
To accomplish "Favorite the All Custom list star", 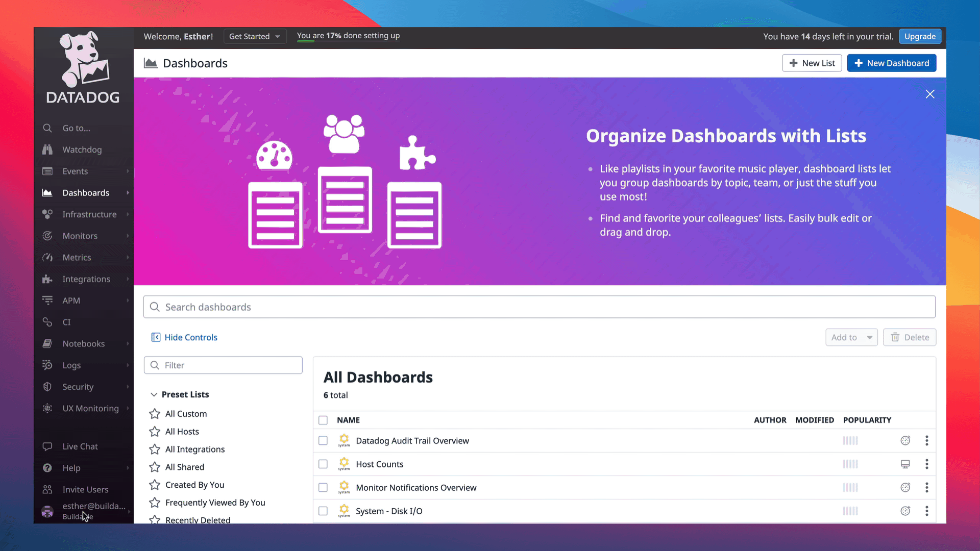I will click(x=155, y=414).
